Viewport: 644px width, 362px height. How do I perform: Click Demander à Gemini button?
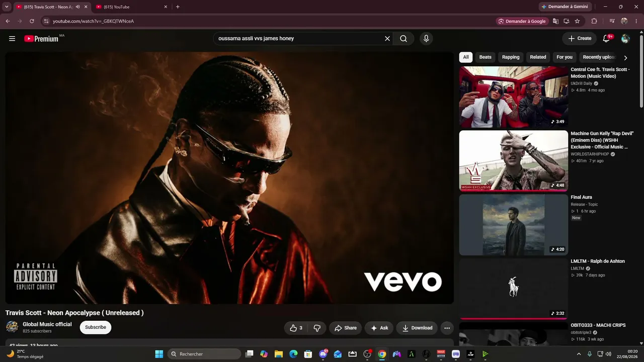(566, 7)
